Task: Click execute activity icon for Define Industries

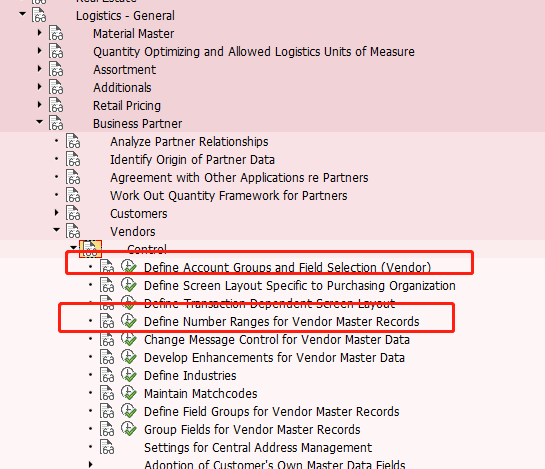Action: point(128,375)
